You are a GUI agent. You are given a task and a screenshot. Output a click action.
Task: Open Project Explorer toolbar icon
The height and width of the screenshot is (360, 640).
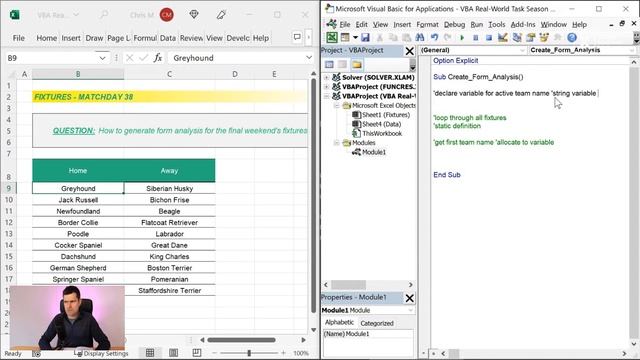[x=517, y=38]
